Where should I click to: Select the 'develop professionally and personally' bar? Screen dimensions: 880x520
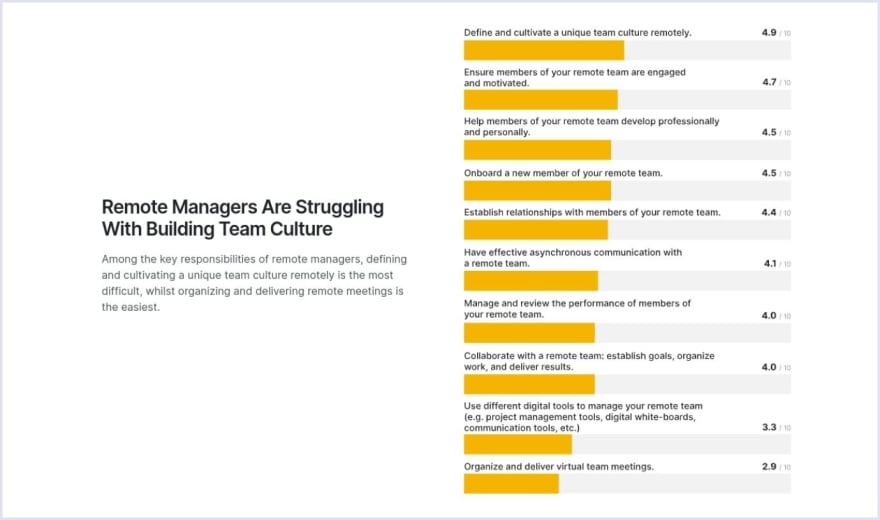pyautogui.click(x=537, y=150)
